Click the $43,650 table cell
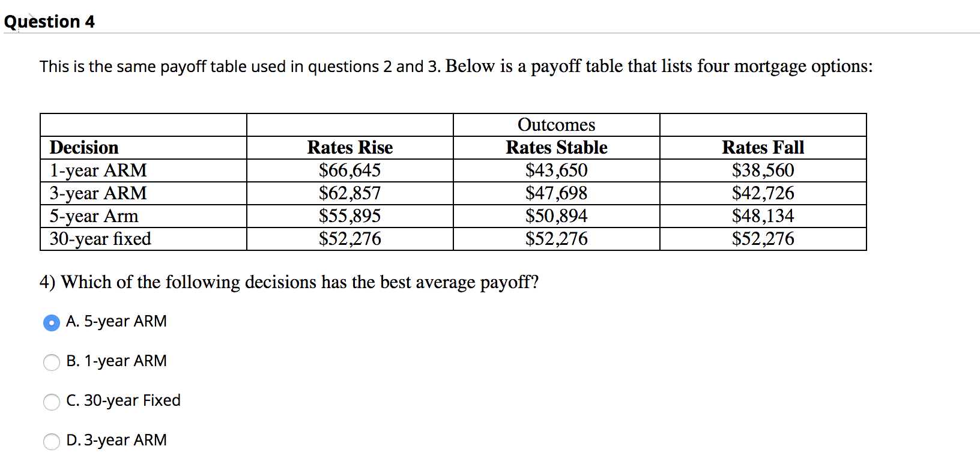The width and height of the screenshot is (980, 455). 556,170
